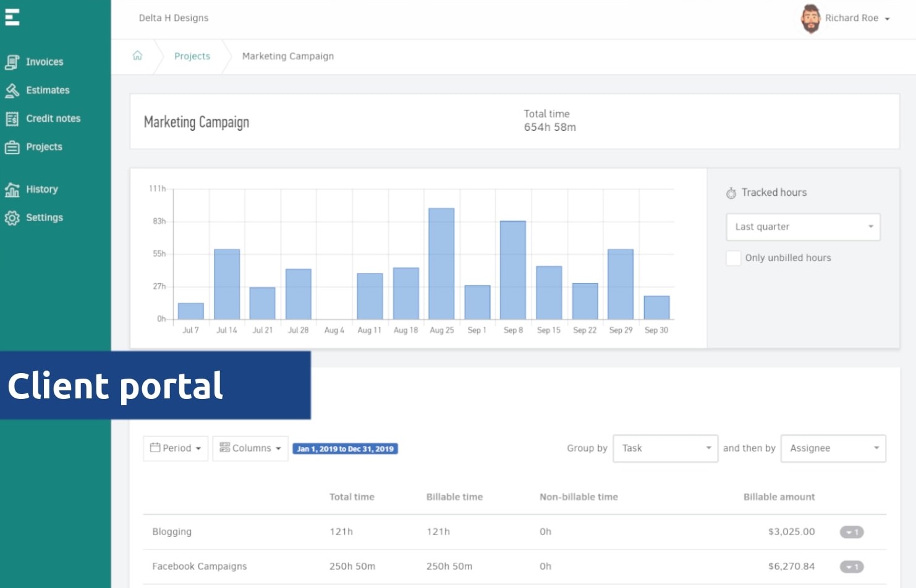This screenshot has width=916, height=588.
Task: Open Projects in the sidebar
Action: [x=44, y=147]
